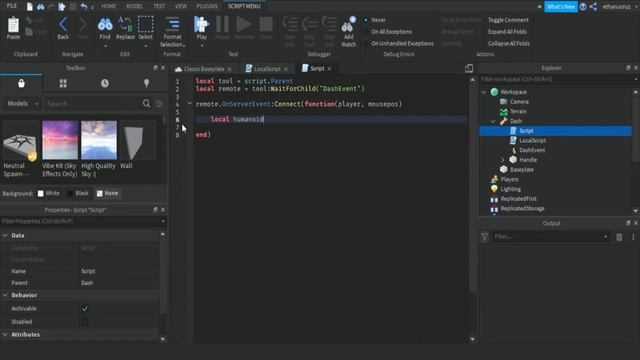Collapse the Attributes properties section
The height and width of the screenshot is (360, 640).
tap(5, 335)
